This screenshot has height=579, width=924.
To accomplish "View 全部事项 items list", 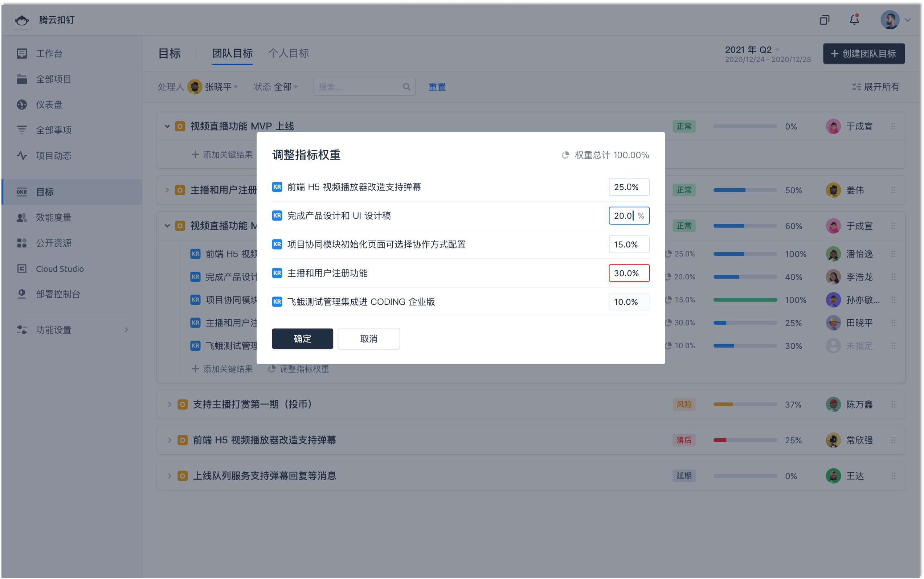I will coord(54,130).
